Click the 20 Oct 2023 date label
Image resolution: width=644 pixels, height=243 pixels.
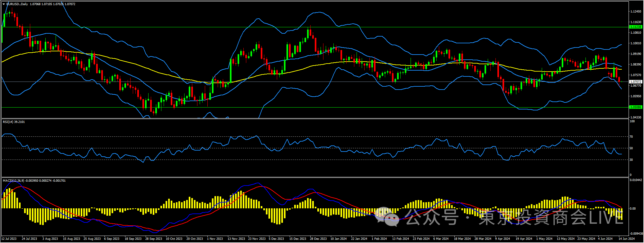coord(195,239)
